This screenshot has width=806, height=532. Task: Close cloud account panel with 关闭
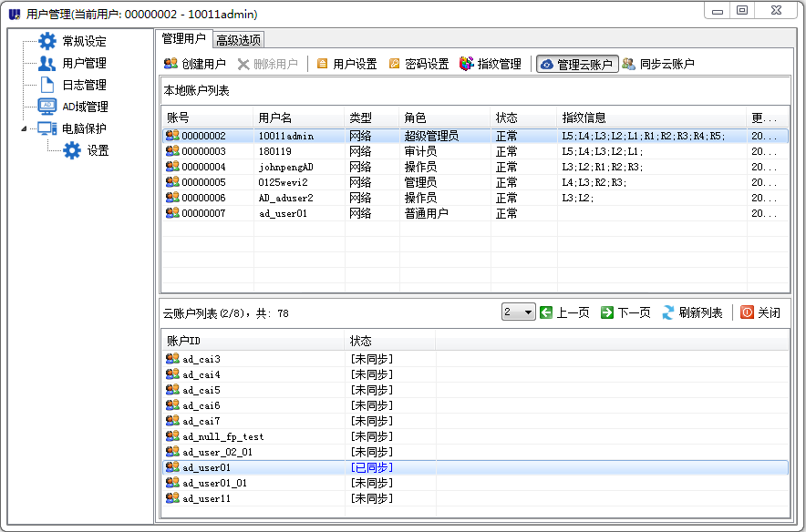[x=760, y=312]
